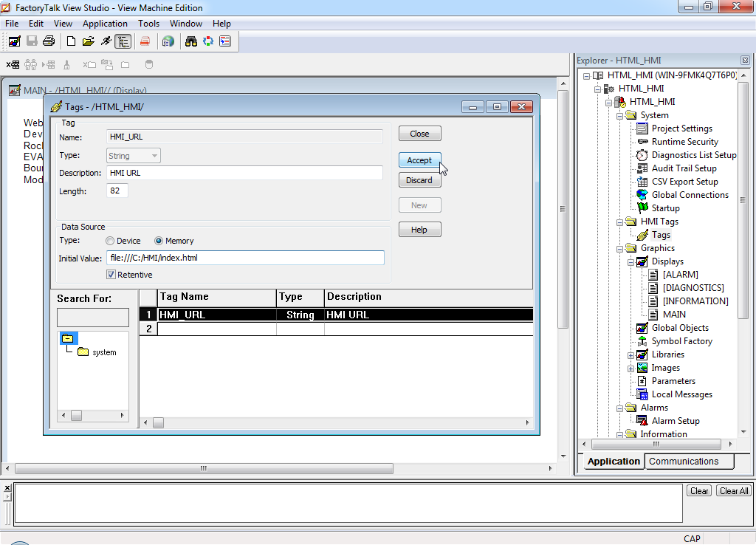The image size is (756, 545).
Task: Collapse the top HTML_HMI (WIN-9FMK4Q7T6P0) node
Action: coord(586,76)
